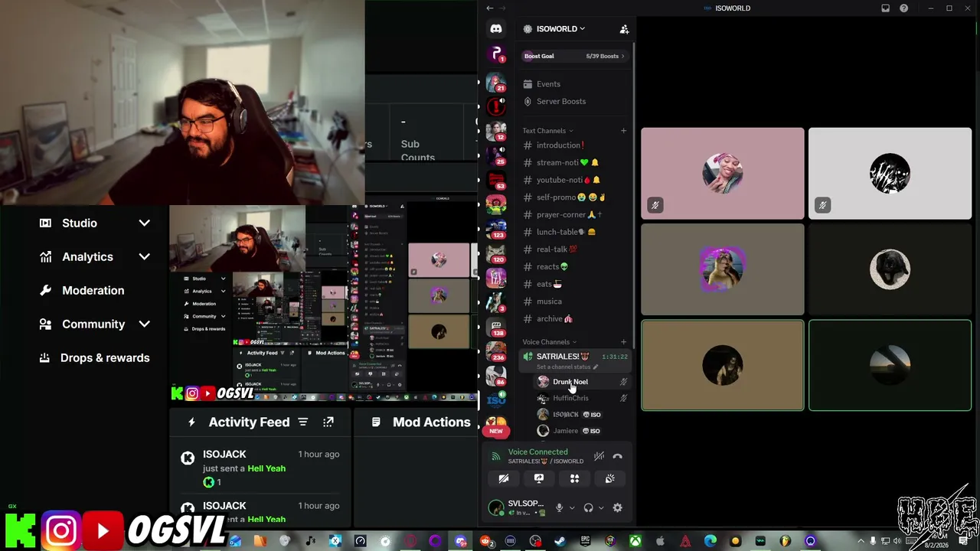The image size is (980, 551).
Task: Open Activity Feed filter icon
Action: point(303,422)
